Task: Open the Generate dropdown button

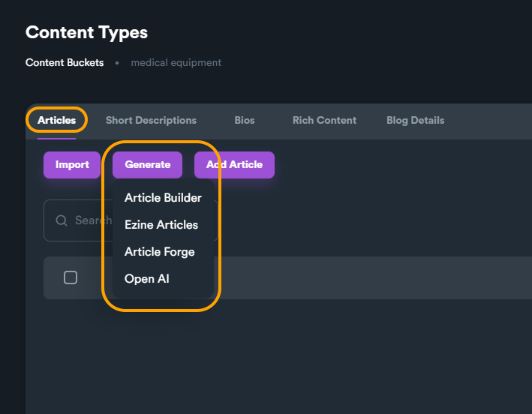Action: [x=147, y=165]
